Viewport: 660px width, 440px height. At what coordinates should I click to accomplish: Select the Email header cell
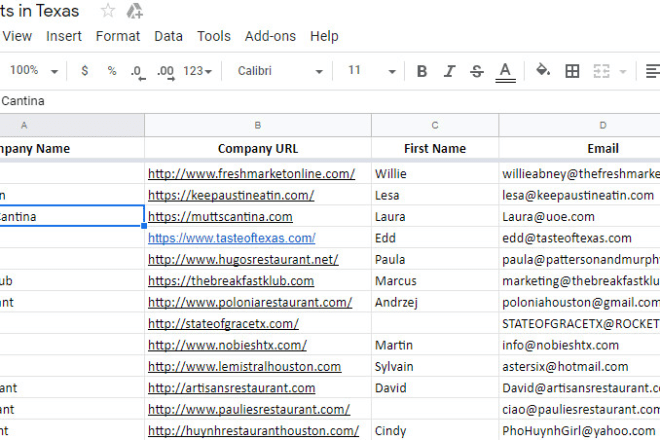coord(579,148)
